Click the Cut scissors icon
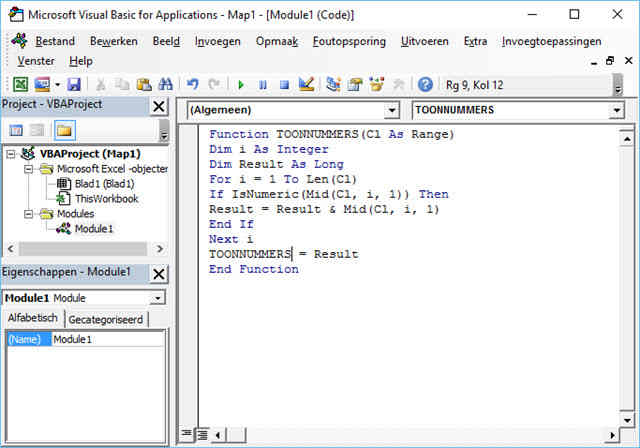This screenshot has height=448, width=640. pyautogui.click(x=100, y=84)
